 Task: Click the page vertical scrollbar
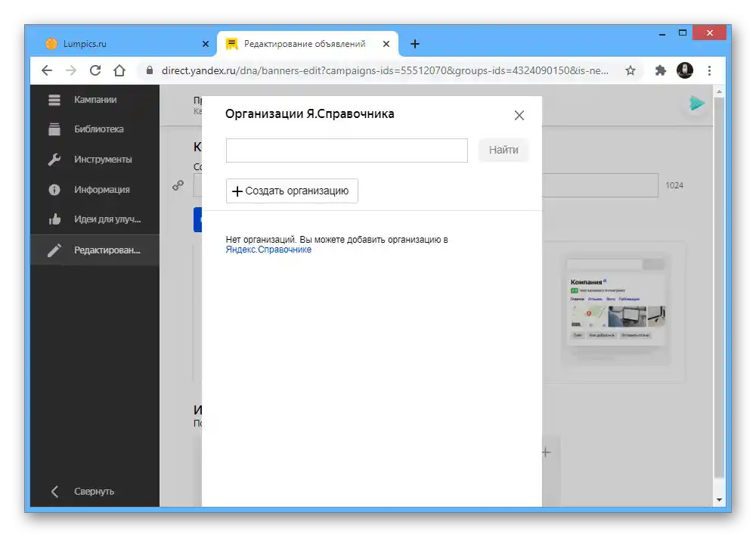[x=719, y=288]
